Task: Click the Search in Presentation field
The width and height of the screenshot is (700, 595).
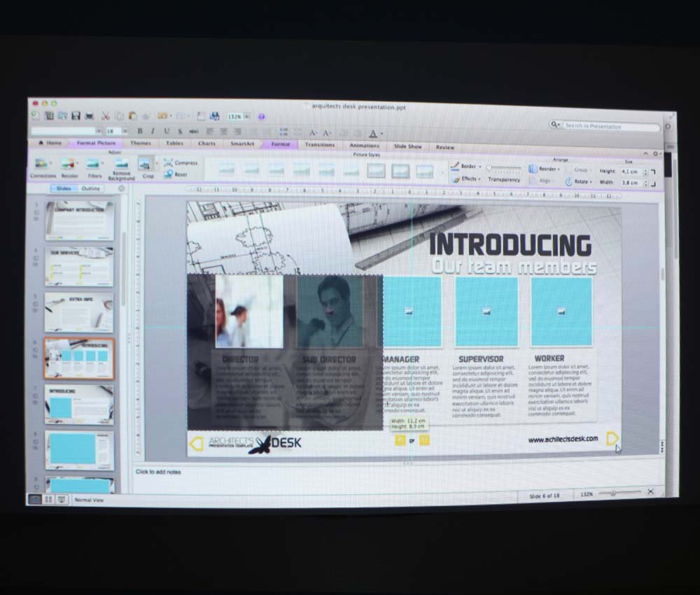Action: pos(609,127)
